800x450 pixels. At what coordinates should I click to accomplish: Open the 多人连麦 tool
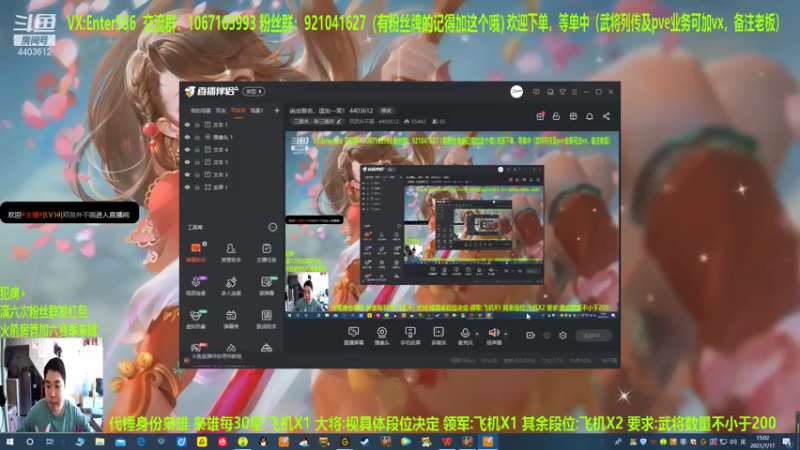click(x=231, y=286)
